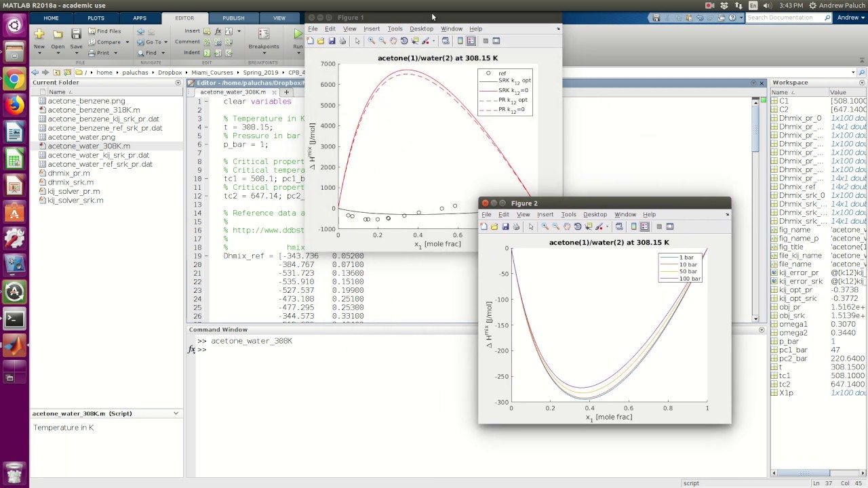Viewport: 868px width, 488px height.
Task: Run the script with the green Run arrow
Action: (298, 34)
